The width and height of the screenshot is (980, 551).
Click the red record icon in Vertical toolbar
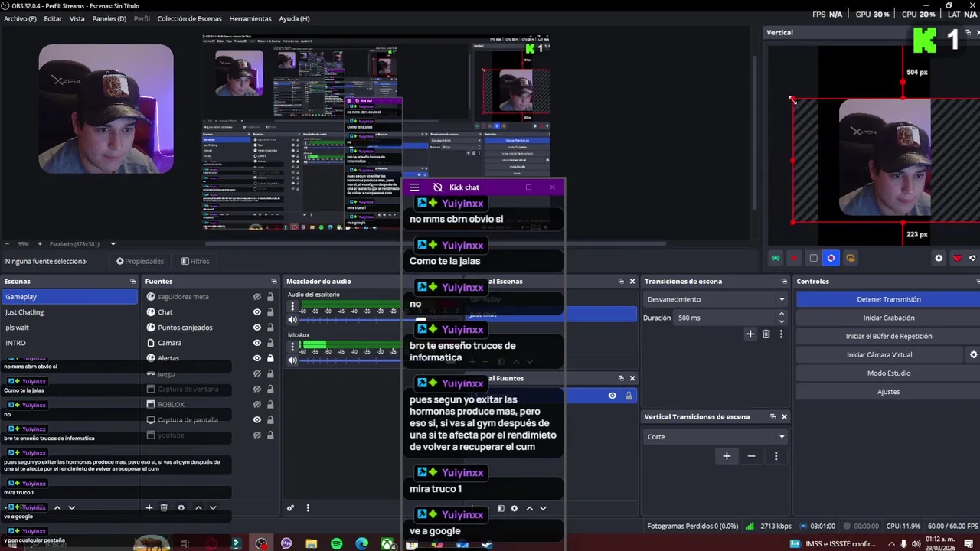point(794,259)
